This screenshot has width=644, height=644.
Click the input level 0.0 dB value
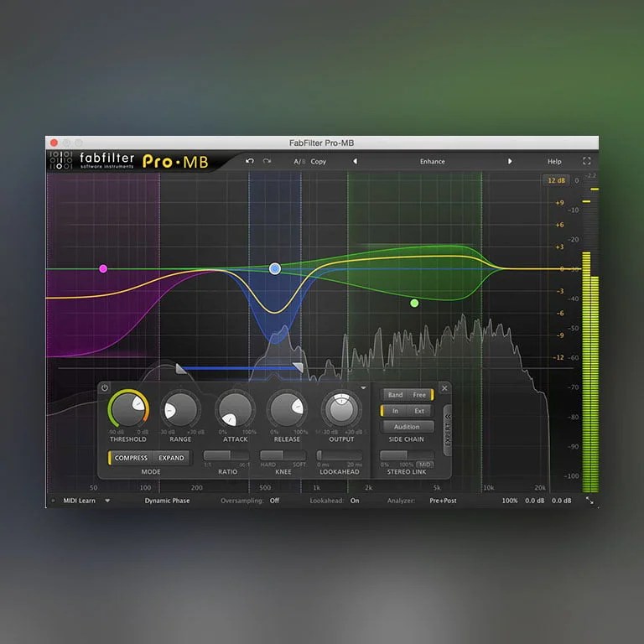pyautogui.click(x=534, y=501)
